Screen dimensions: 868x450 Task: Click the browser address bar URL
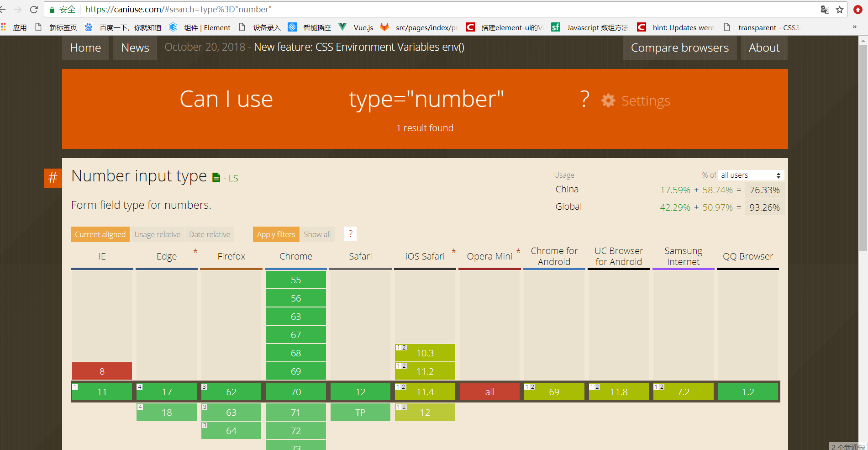[x=179, y=10]
